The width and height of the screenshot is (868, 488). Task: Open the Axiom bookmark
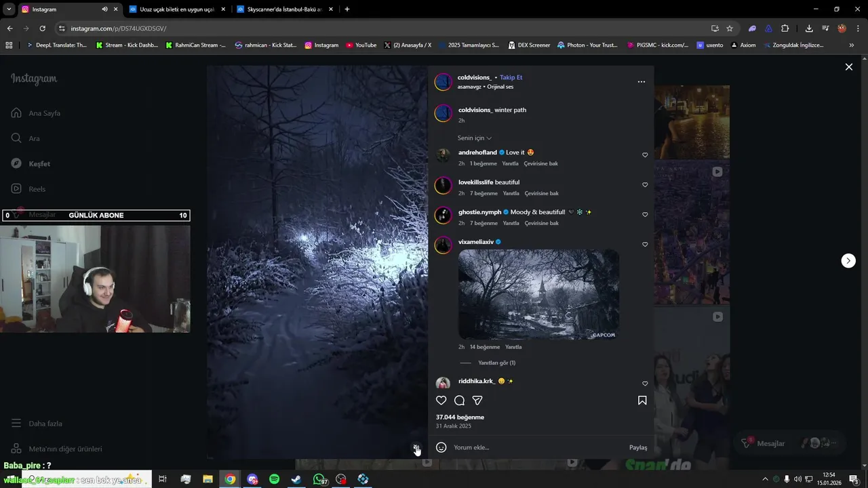(x=743, y=45)
